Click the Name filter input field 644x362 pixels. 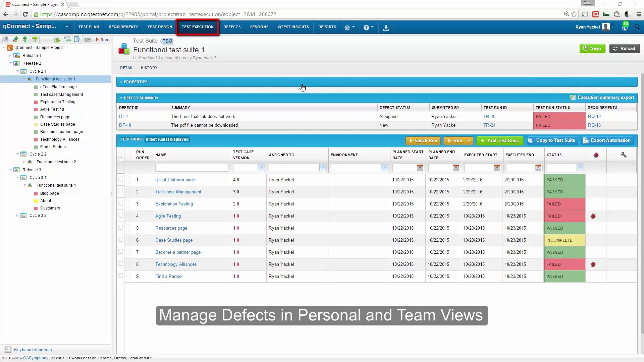point(191,168)
